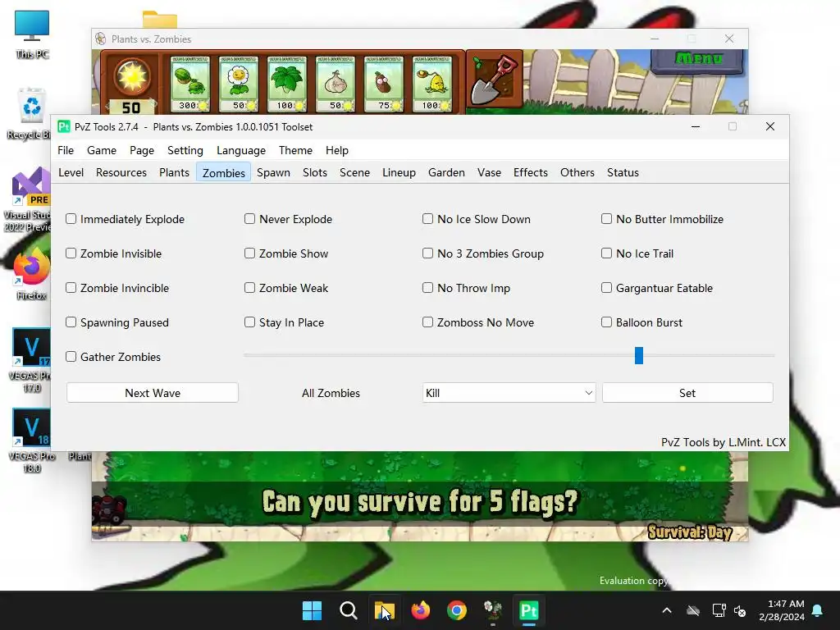
Task: Enable Gather Zombies checkbox
Action: pos(71,356)
